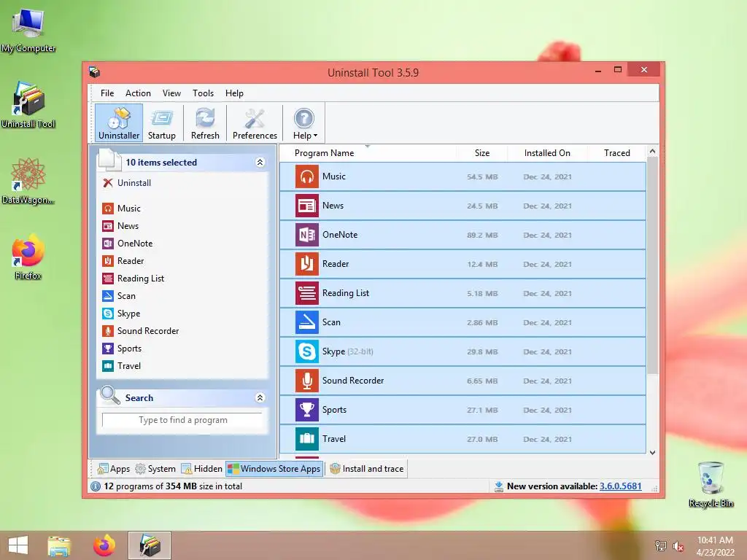Click the Skype icon in program list
The height and width of the screenshot is (560, 747).
tap(307, 351)
